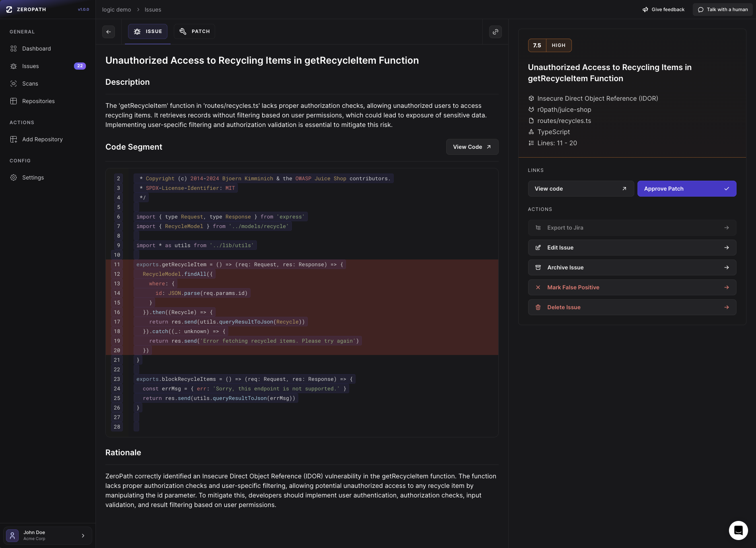Click the Add Repository icon

[x=14, y=139]
